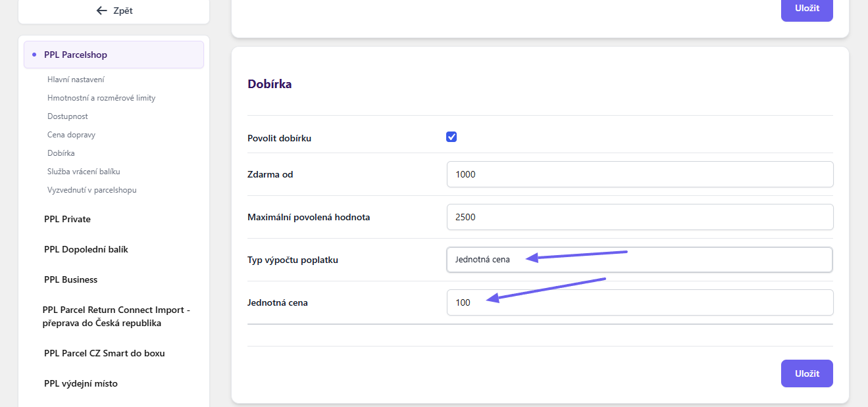Save the Dobírka settings with Uložit

tap(807, 373)
